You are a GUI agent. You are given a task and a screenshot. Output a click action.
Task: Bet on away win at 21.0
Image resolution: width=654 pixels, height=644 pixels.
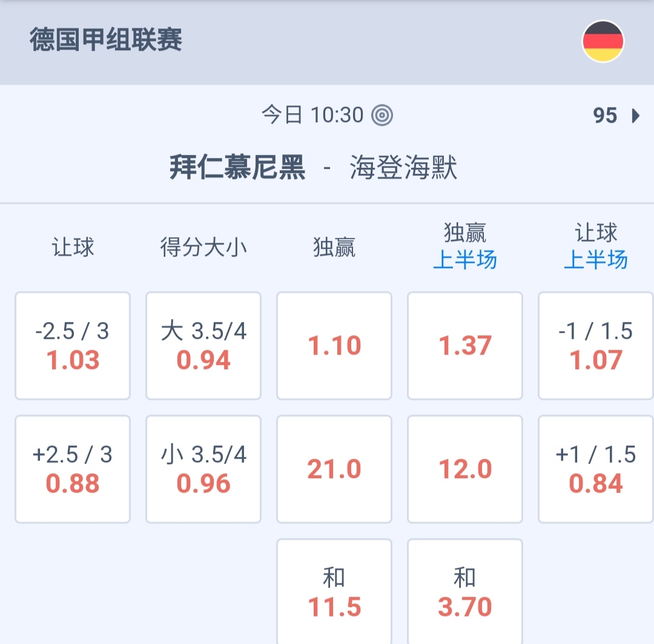[x=334, y=469]
